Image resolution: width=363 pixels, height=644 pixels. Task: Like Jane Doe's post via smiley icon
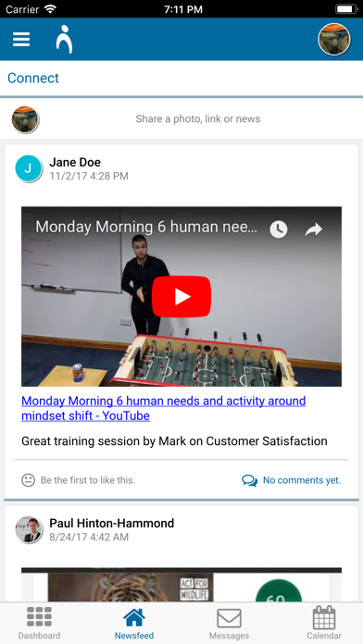coord(28,479)
